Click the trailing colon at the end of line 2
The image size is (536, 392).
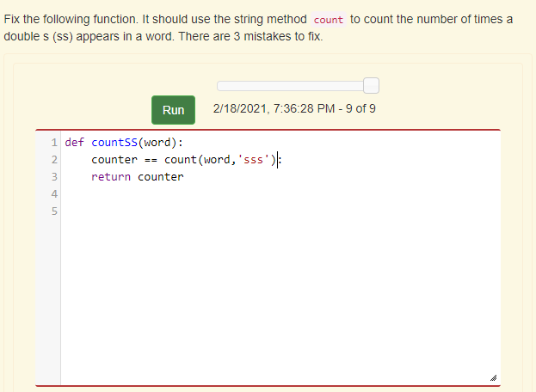280,160
